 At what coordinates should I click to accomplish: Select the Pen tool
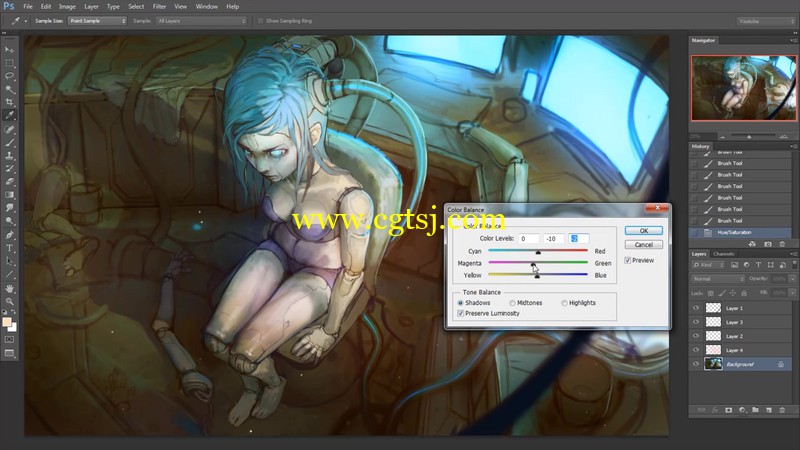[9, 235]
